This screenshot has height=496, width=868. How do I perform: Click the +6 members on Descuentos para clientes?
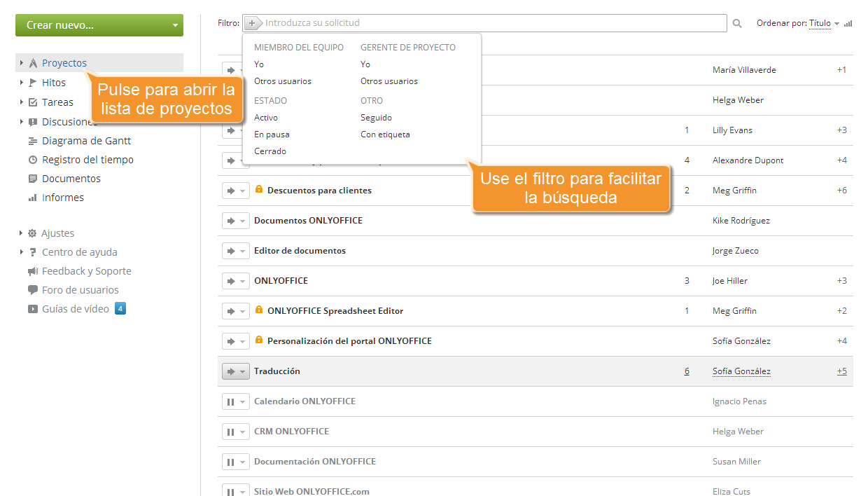tap(842, 191)
